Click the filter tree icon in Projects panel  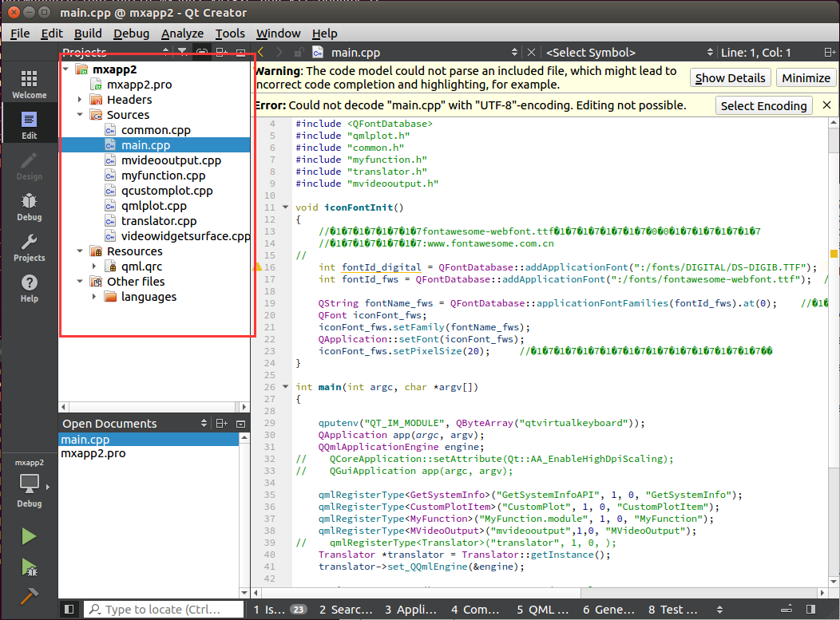(182, 53)
